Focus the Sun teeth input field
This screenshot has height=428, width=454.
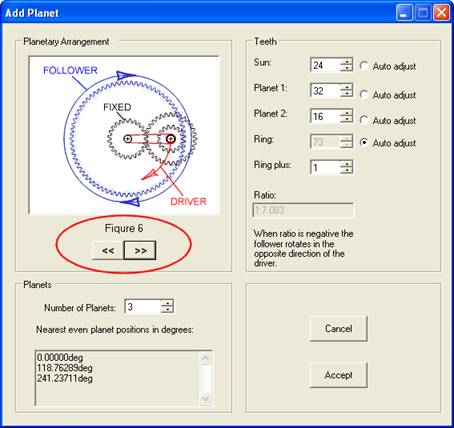click(x=326, y=65)
